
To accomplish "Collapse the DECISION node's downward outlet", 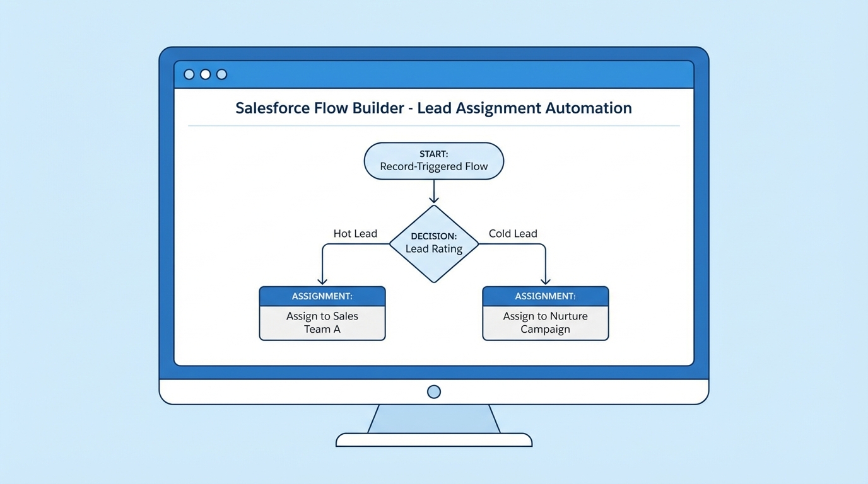I will 433,282.
